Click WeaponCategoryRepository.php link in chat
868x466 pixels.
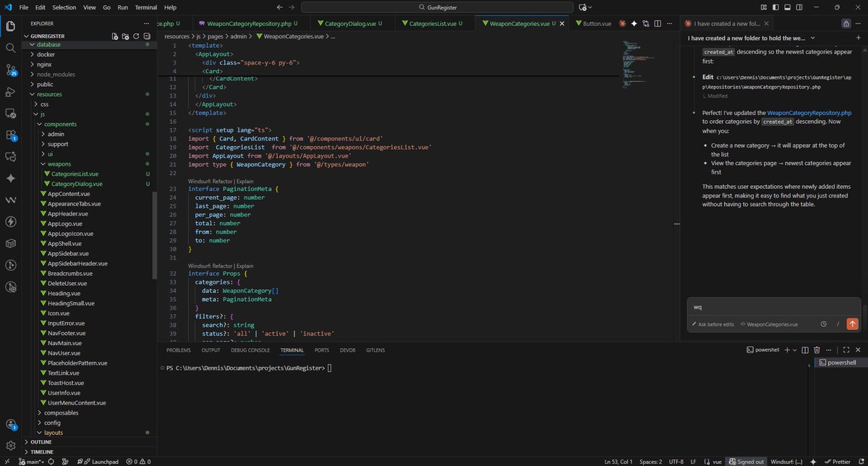[x=809, y=113]
